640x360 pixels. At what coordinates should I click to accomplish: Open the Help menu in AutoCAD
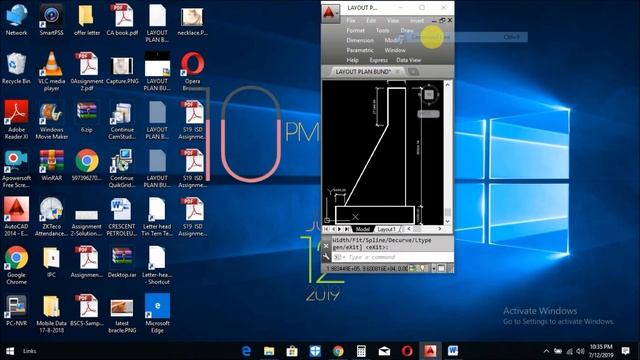[352, 60]
